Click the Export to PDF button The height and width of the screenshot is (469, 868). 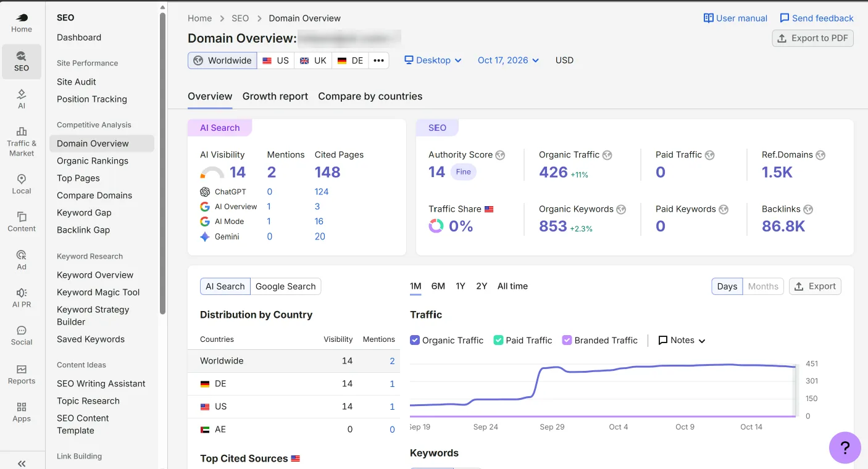(812, 38)
